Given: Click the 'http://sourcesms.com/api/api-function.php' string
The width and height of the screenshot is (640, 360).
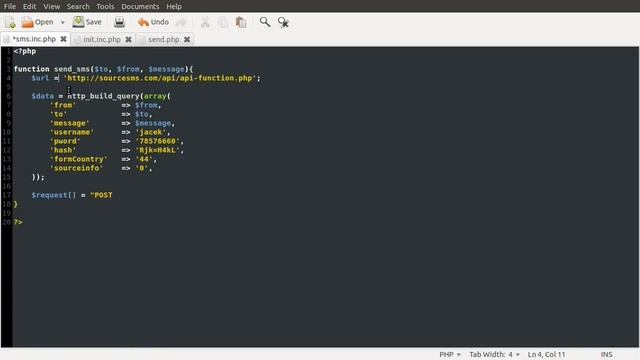Looking at the screenshot, I should 160,78.
